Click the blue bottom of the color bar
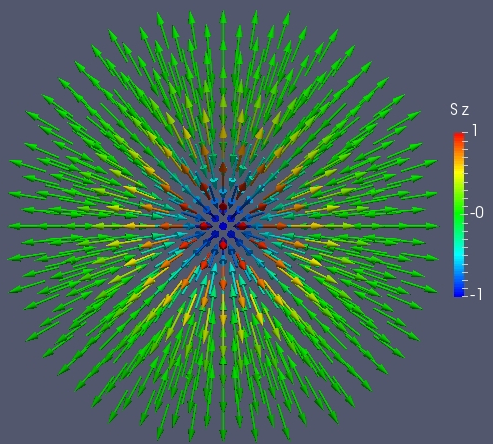This screenshot has height=444, width=493. pyautogui.click(x=459, y=291)
